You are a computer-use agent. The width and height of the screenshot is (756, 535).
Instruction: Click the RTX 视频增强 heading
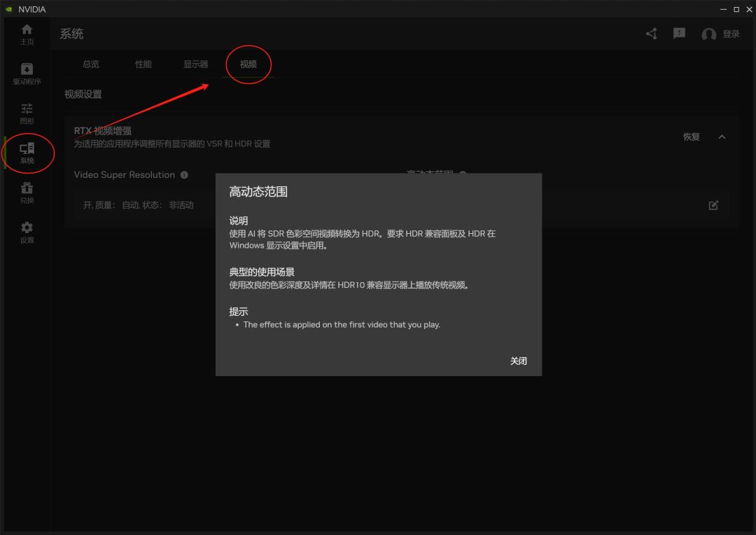(x=103, y=131)
